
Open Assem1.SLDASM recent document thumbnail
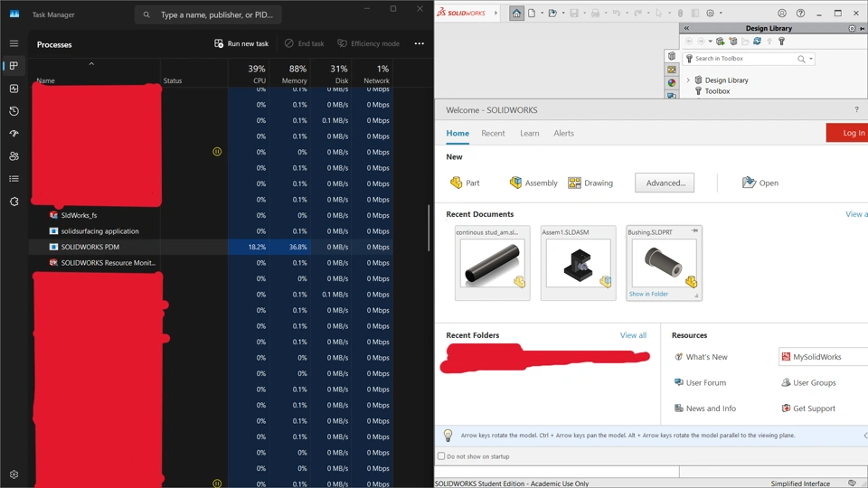(579, 263)
